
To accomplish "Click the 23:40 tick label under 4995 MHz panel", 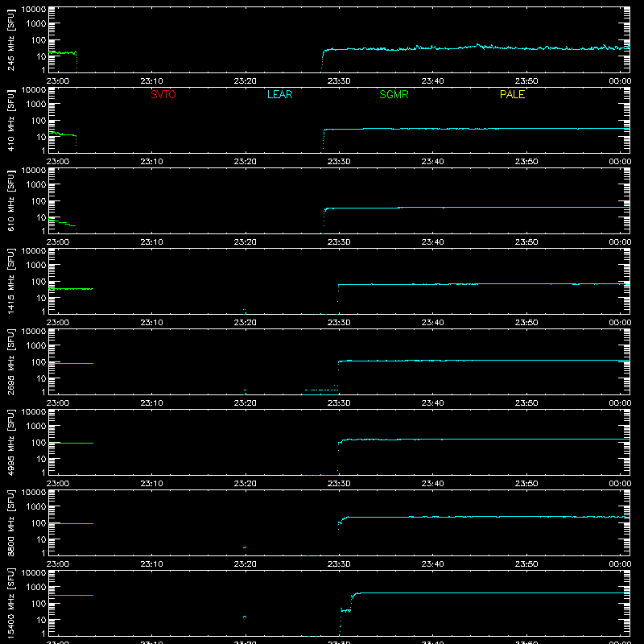I will 432,484.
